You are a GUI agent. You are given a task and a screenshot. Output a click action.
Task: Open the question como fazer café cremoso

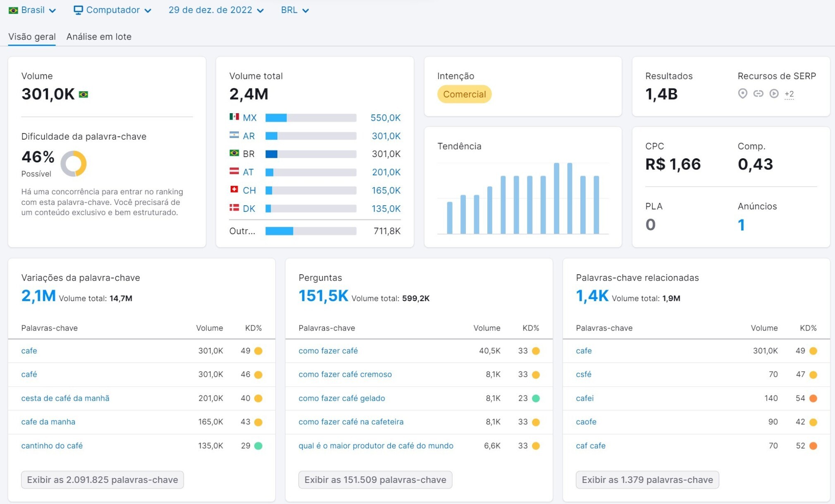coord(345,374)
